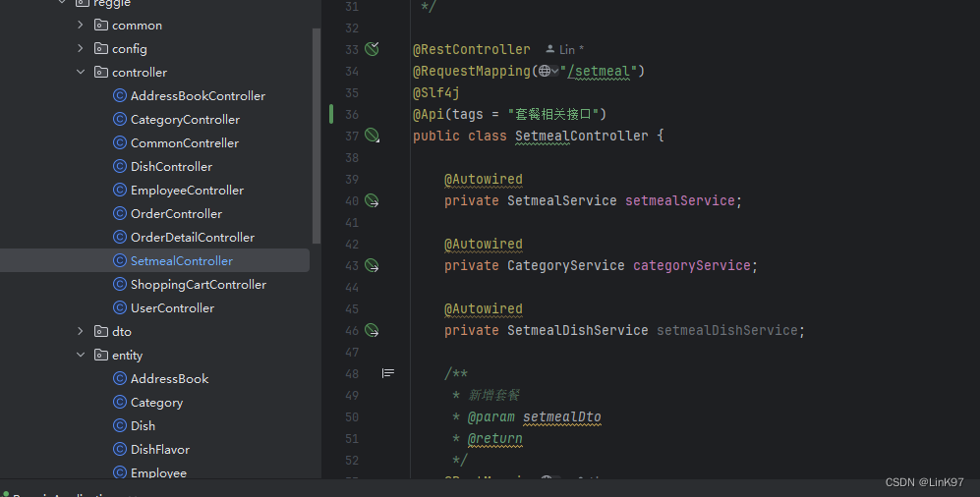Viewport: 980px width, 497px height.
Task: Expand the config folder chevron
Action: click(80, 49)
